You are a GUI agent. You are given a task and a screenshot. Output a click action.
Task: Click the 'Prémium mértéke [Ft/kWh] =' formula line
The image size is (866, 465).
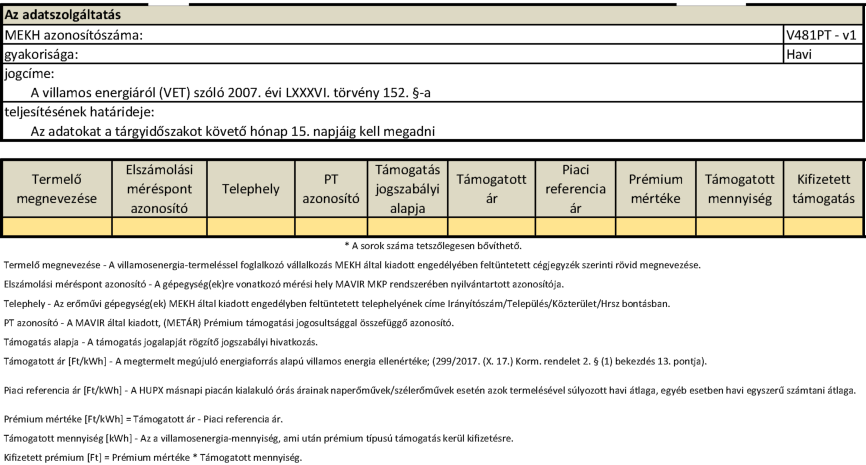143,419
